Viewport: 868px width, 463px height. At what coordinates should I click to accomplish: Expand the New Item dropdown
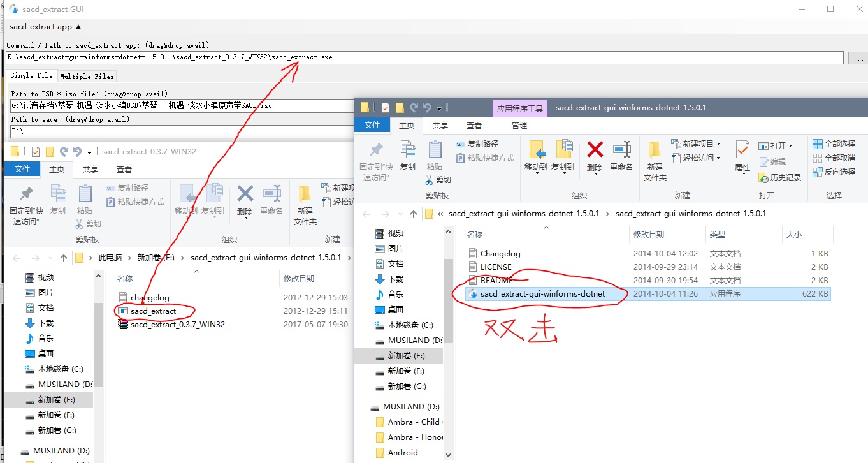[x=696, y=144]
